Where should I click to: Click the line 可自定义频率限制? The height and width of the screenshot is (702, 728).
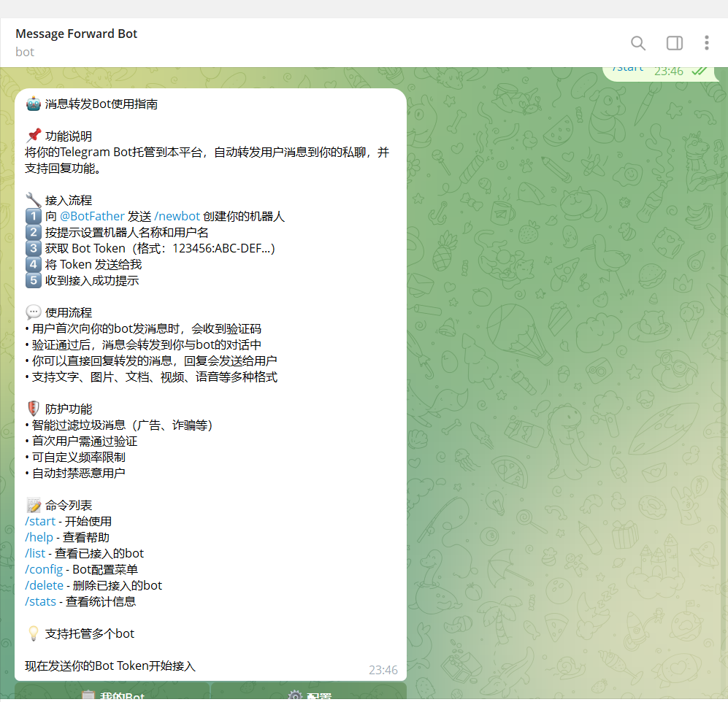pyautogui.click(x=78, y=457)
